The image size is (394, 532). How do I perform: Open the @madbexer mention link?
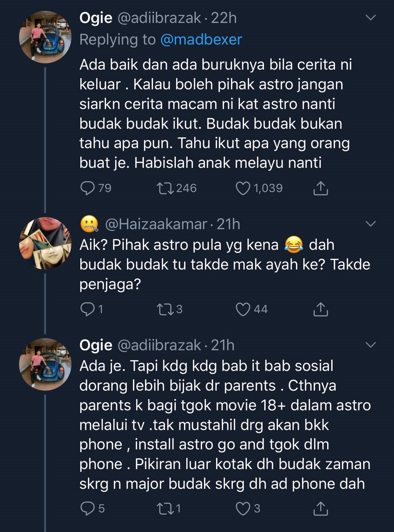pos(201,40)
